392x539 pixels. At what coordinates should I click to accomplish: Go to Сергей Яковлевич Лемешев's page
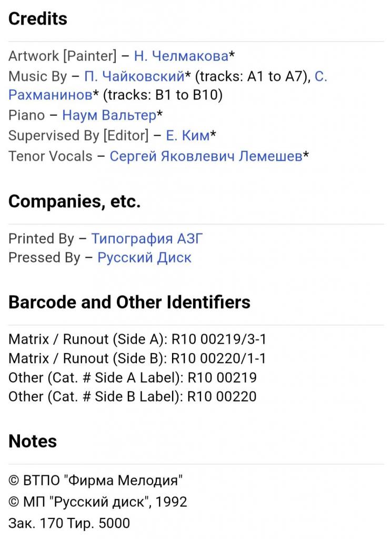206,156
